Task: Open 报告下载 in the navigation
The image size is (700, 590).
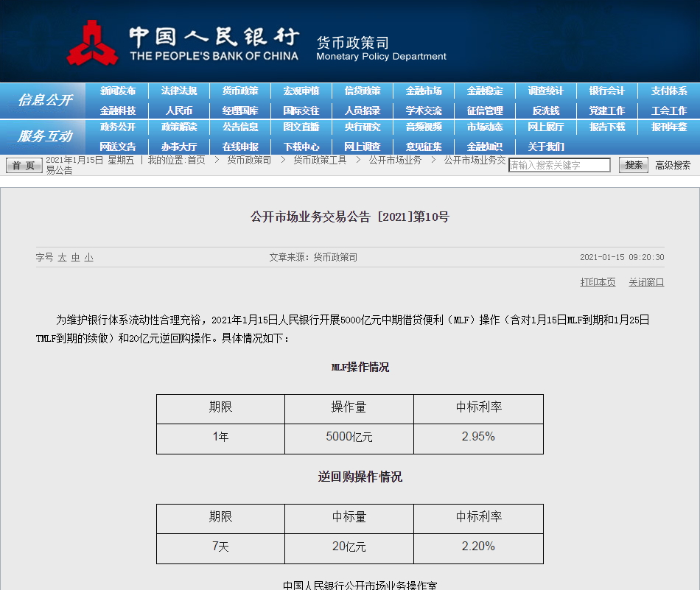Action: click(x=607, y=127)
